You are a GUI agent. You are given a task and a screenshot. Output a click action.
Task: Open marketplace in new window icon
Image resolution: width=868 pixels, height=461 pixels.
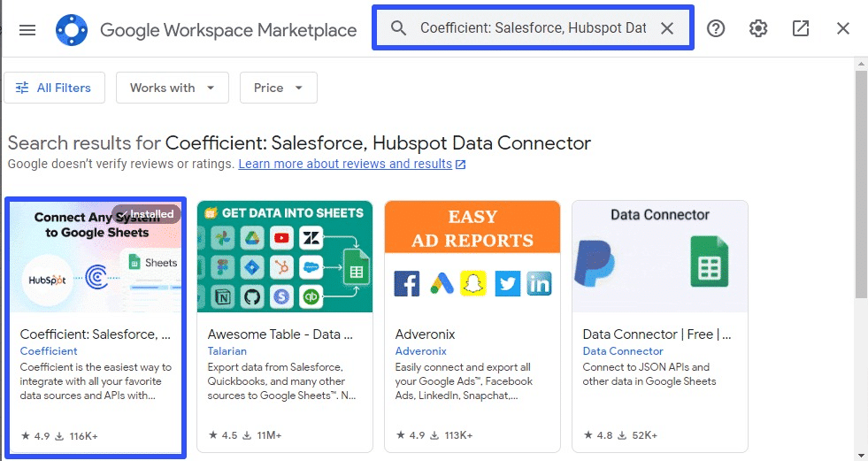pos(801,28)
